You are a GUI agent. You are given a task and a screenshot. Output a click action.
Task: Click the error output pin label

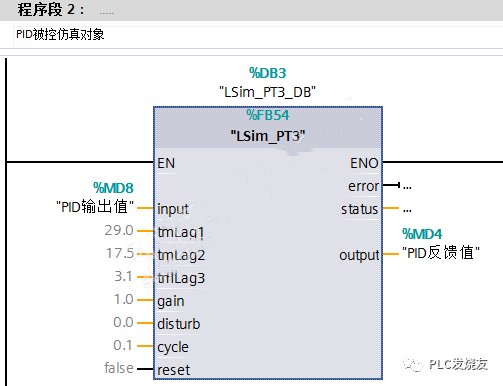click(363, 186)
